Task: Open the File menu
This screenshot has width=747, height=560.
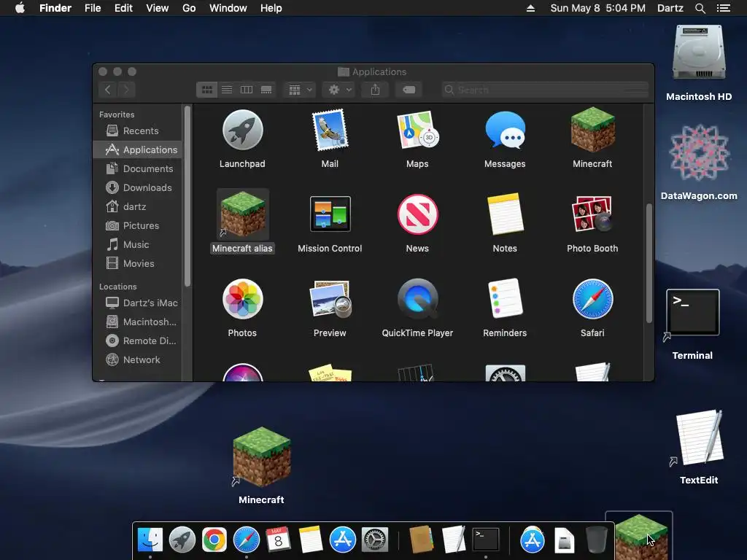Action: (93, 8)
